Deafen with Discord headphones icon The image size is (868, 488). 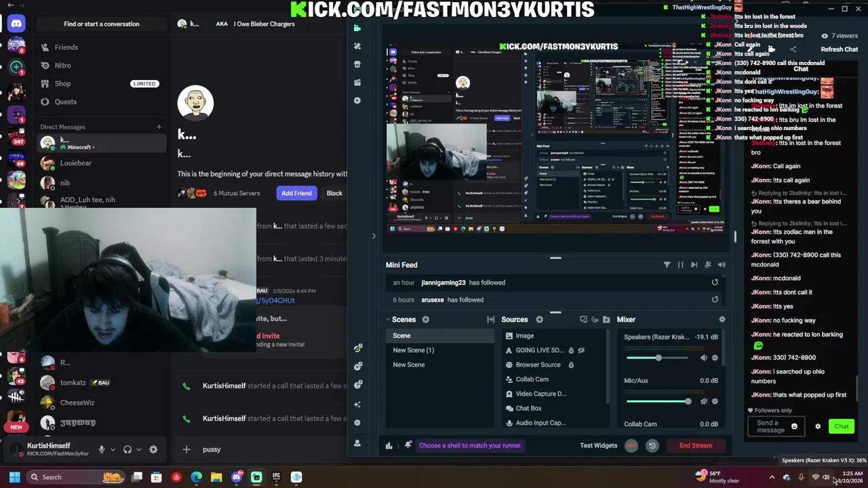point(127,449)
